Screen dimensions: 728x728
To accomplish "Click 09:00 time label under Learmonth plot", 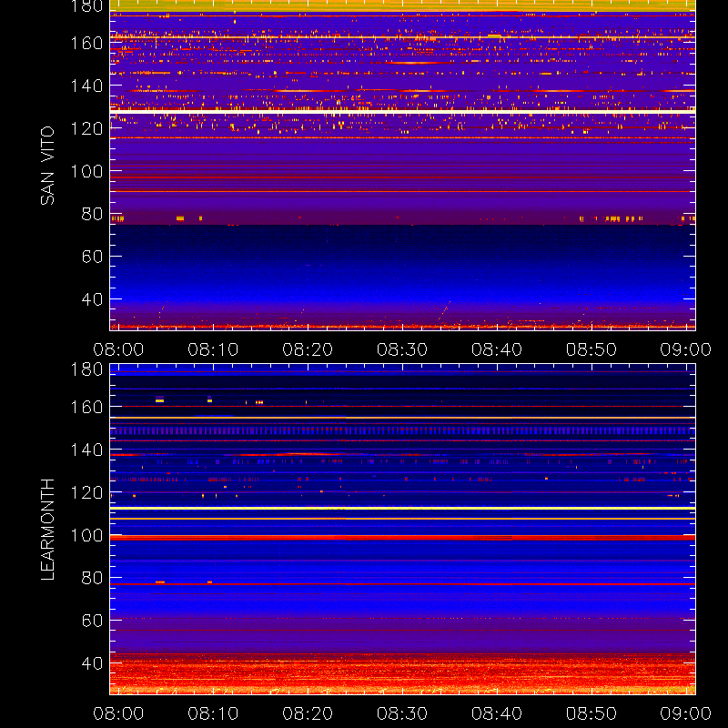I will pos(686,713).
